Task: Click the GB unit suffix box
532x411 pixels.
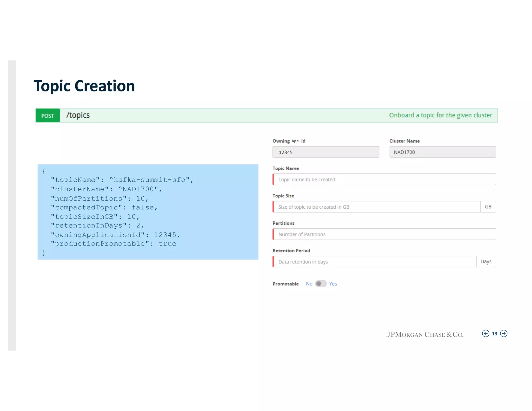Action: coord(488,207)
